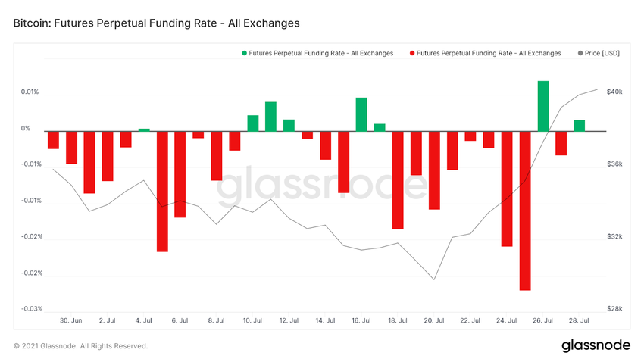Toggle the Price [USD] legend label

(603, 53)
